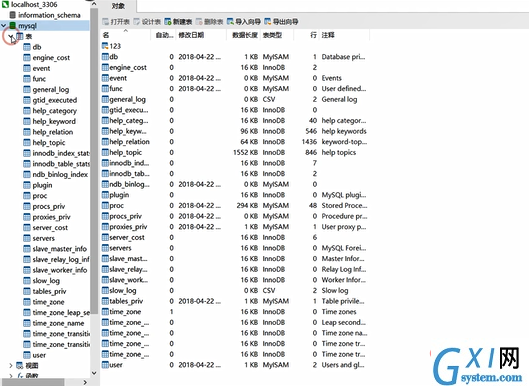Click the func table icon in tree
Viewport: 529px width, 386px height.
27,79
